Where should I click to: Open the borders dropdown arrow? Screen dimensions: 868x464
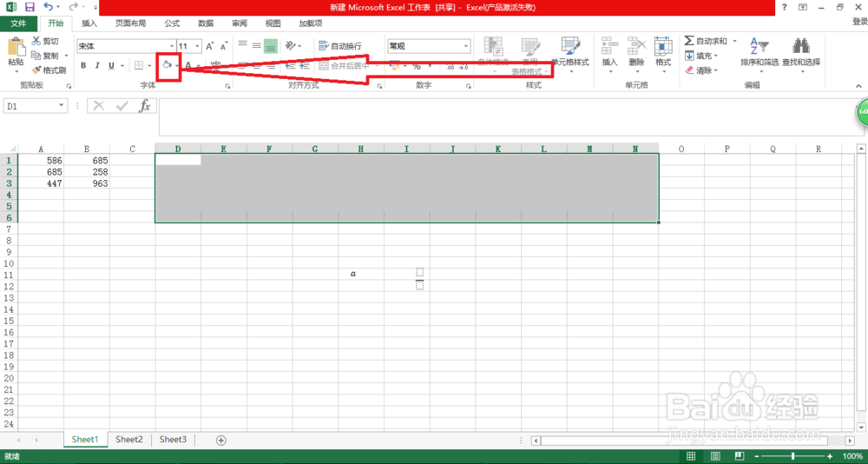click(149, 66)
